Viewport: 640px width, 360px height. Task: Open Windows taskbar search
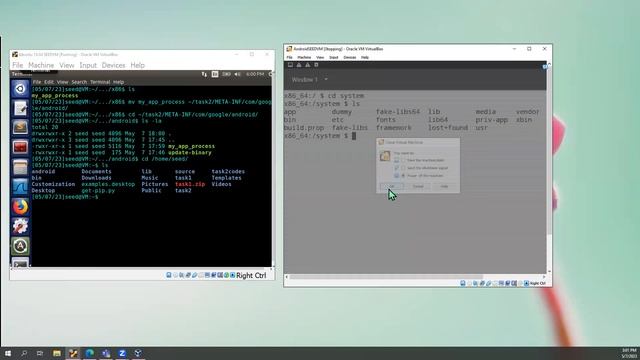[x=24, y=353]
